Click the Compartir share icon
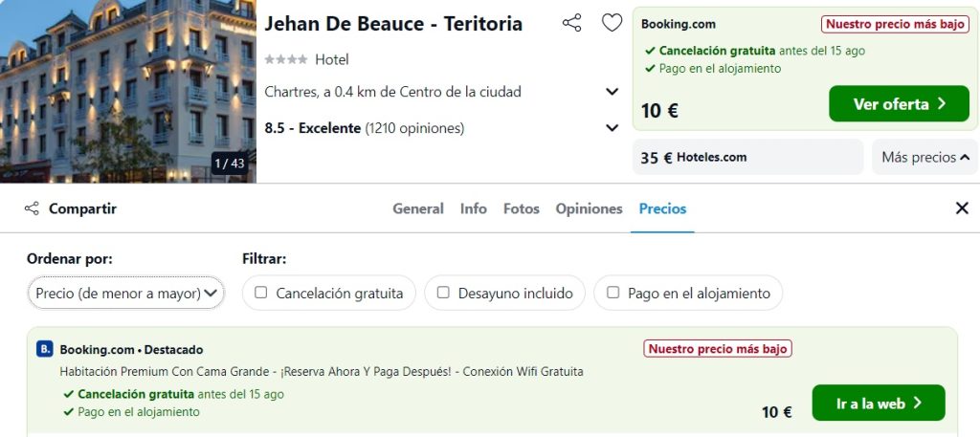Image resolution: width=980 pixels, height=437 pixels. pyautogui.click(x=32, y=208)
